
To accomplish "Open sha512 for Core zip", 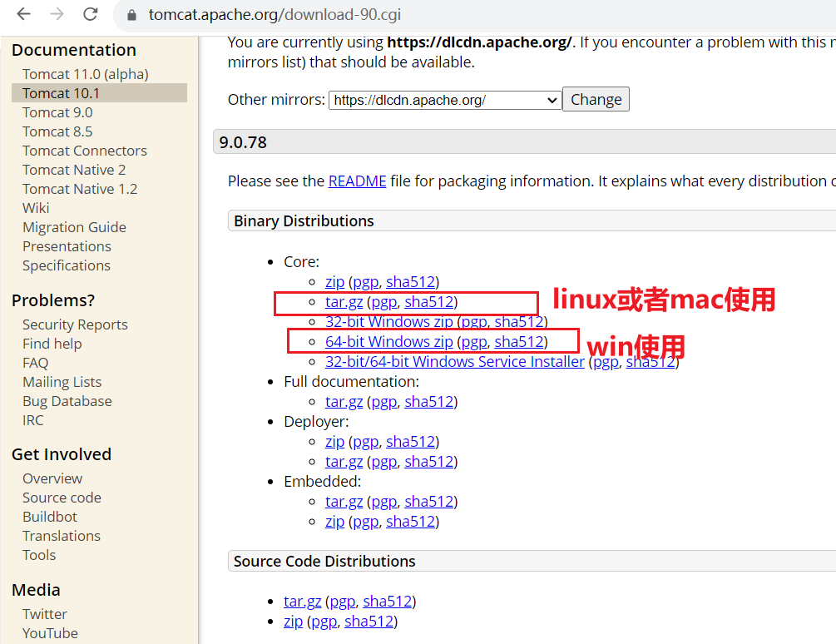I will click(411, 282).
